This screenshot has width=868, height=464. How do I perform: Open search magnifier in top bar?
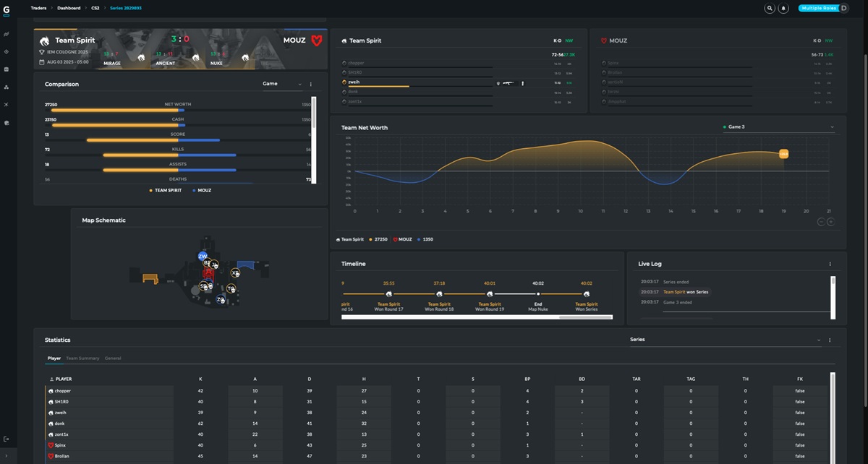770,9
